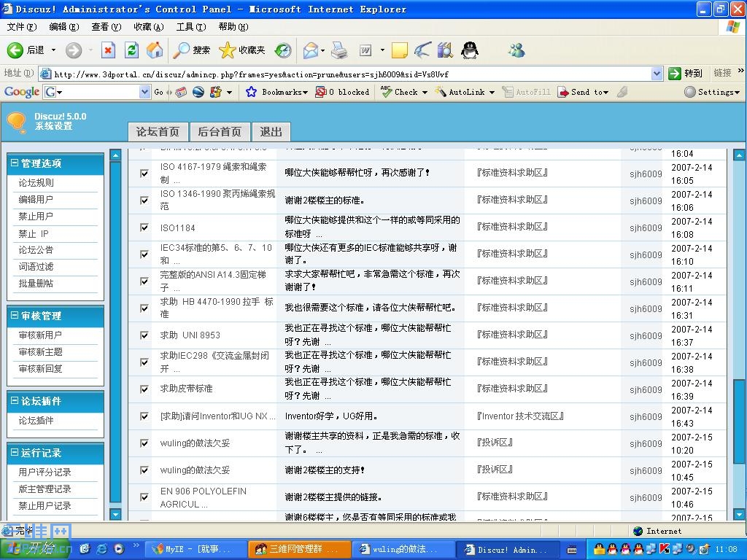Viewport: 747px width, 560px height.
Task: Click the Mail envelope icon
Action: [x=310, y=50]
